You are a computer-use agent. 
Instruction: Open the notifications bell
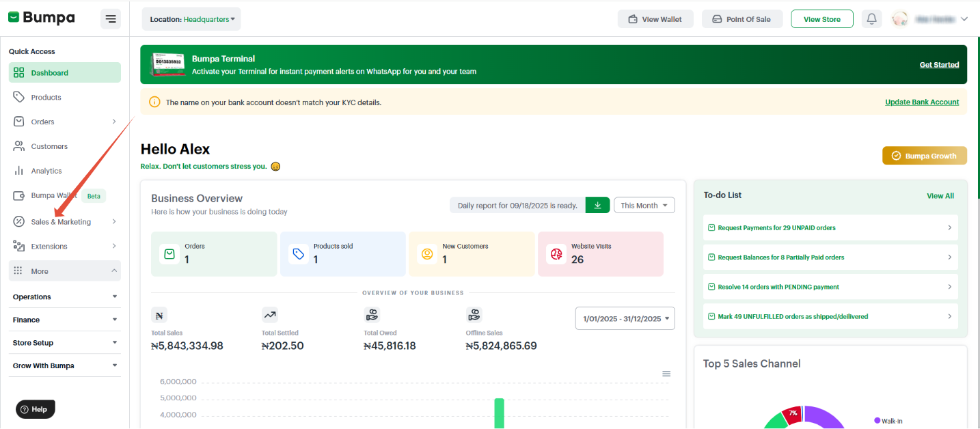coord(871,19)
